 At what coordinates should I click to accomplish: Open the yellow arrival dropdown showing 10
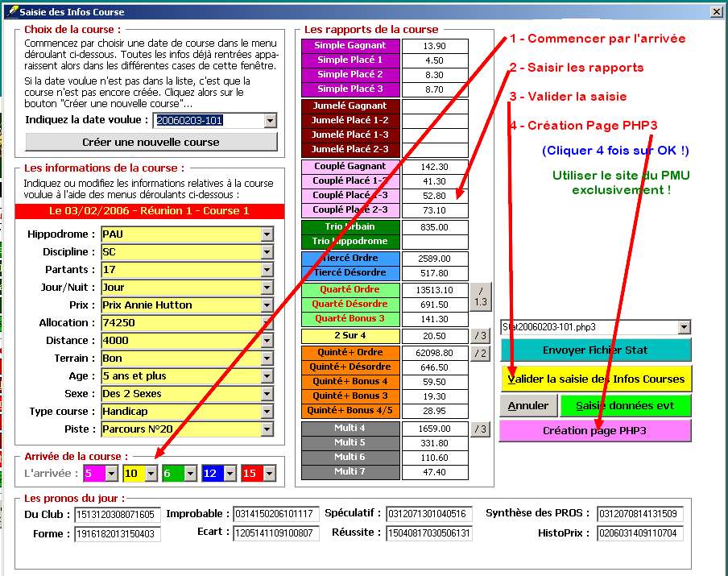click(x=151, y=474)
